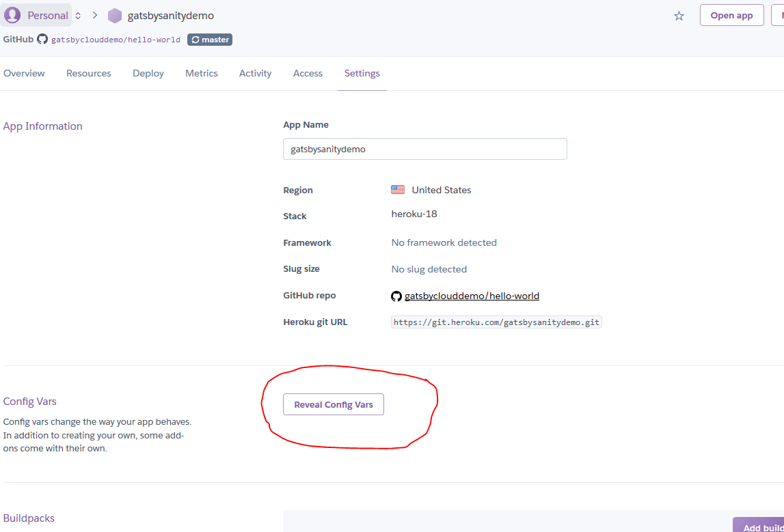This screenshot has height=532, width=784.
Task: Click the 'Buildpacks' section heading
Action: point(29,518)
